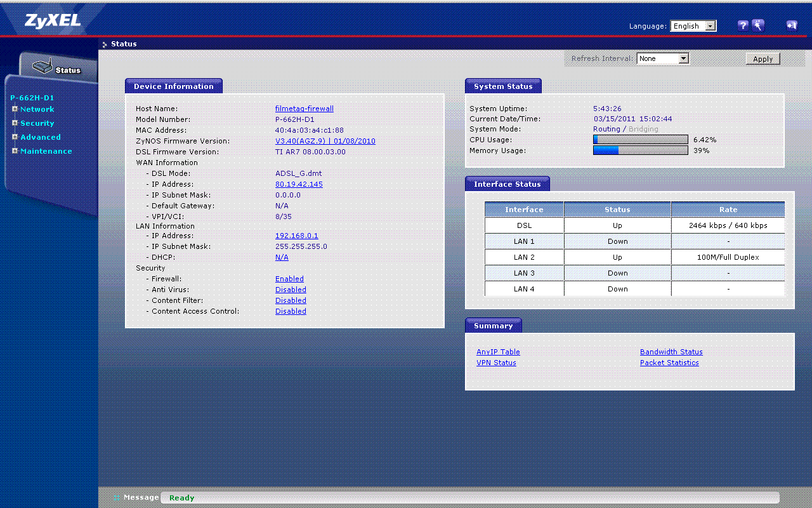Expand the Network tree node
Image resolution: width=812 pixels, height=508 pixels.
(x=15, y=109)
